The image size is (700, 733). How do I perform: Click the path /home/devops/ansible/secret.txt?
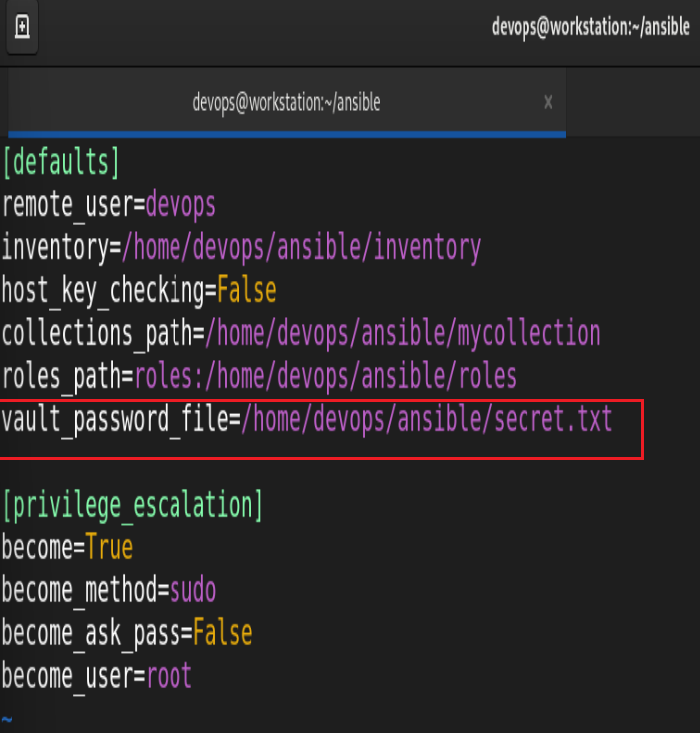coord(427,419)
